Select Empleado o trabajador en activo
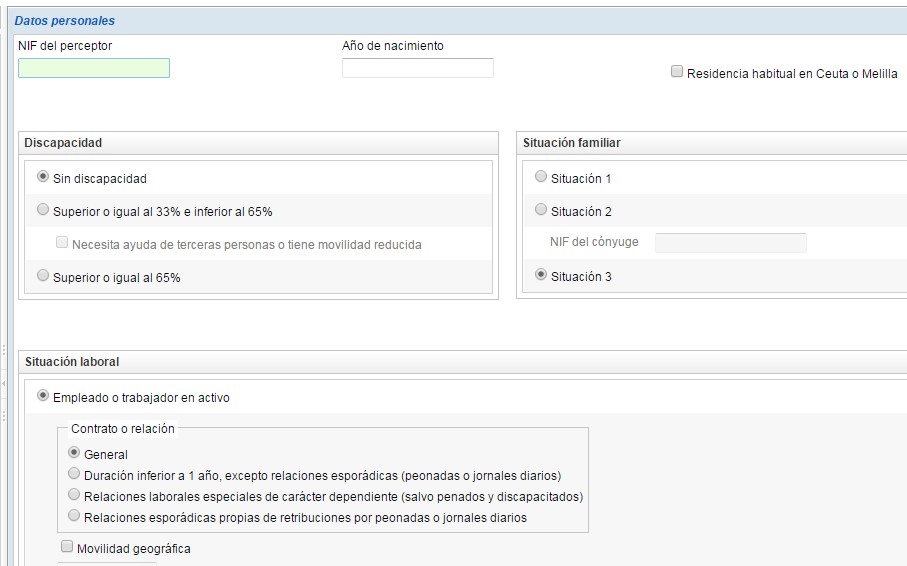The height and width of the screenshot is (566, 907). (x=43, y=396)
